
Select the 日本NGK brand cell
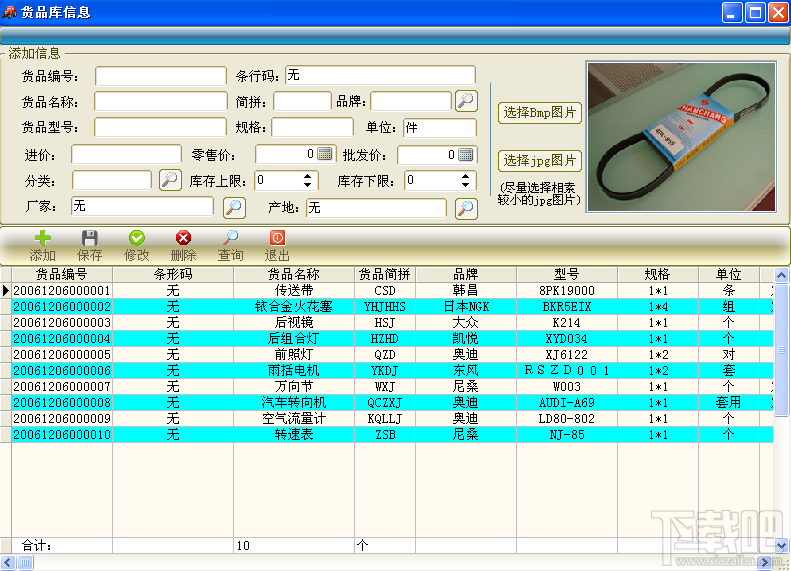tap(466, 307)
